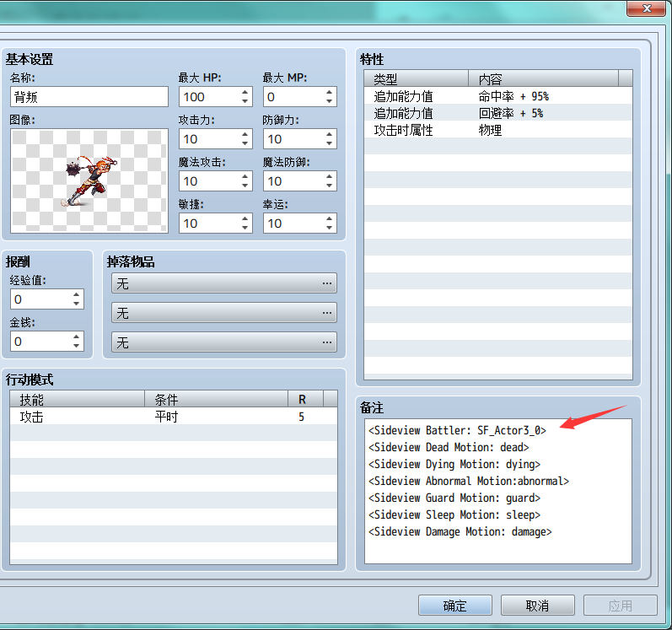The width and height of the screenshot is (672, 630).
Task: Click the enemy battler image thumbnail
Action: 89,180
